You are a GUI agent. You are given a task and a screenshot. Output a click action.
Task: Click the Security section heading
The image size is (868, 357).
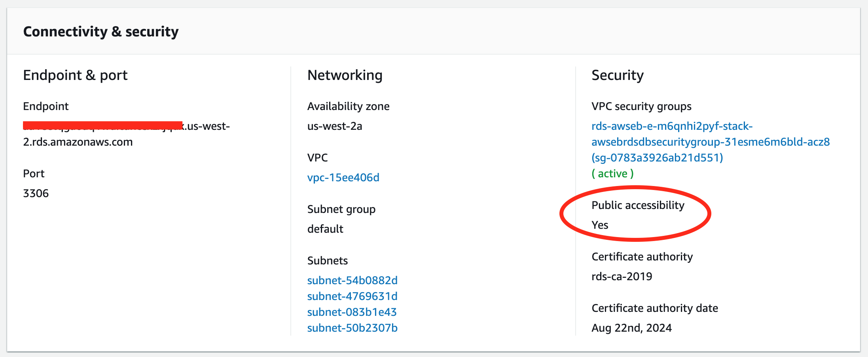coord(617,75)
